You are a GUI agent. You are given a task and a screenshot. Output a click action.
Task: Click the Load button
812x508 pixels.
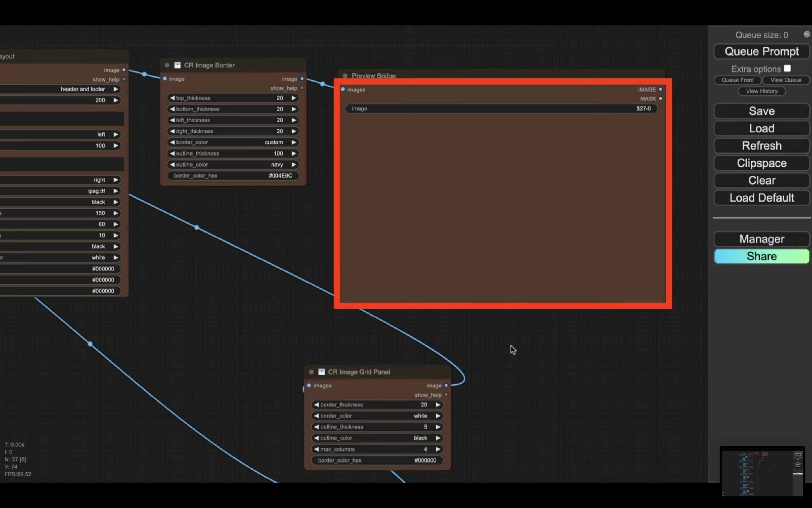(762, 128)
